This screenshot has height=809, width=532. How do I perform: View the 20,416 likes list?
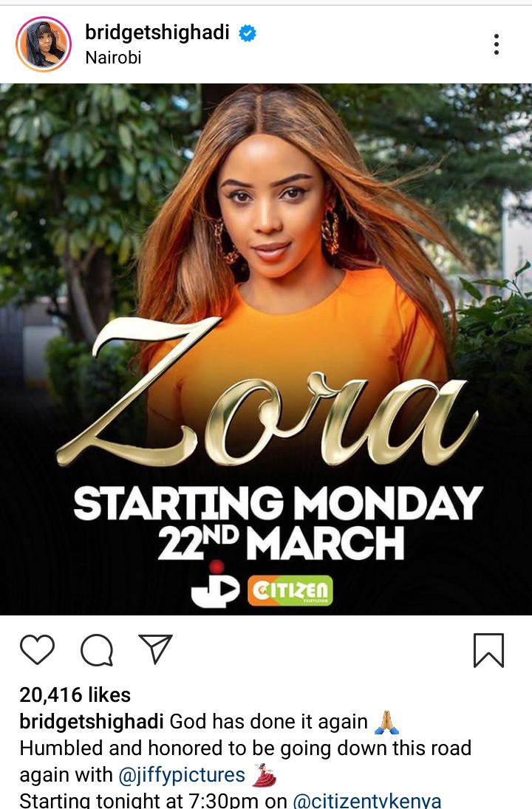(75, 694)
